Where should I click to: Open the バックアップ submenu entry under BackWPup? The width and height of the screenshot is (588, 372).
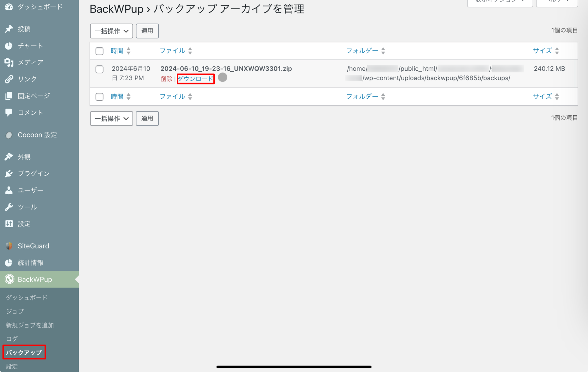click(x=24, y=352)
